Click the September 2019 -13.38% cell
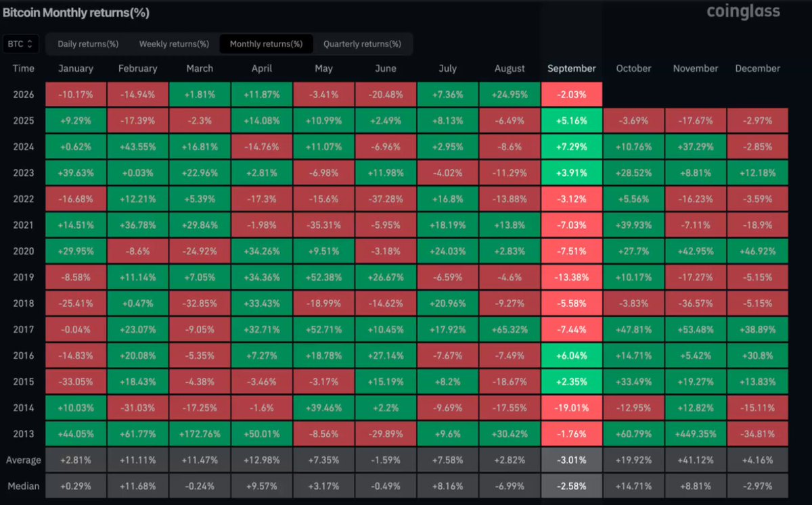Viewport: 812px width, 505px height. (571, 278)
